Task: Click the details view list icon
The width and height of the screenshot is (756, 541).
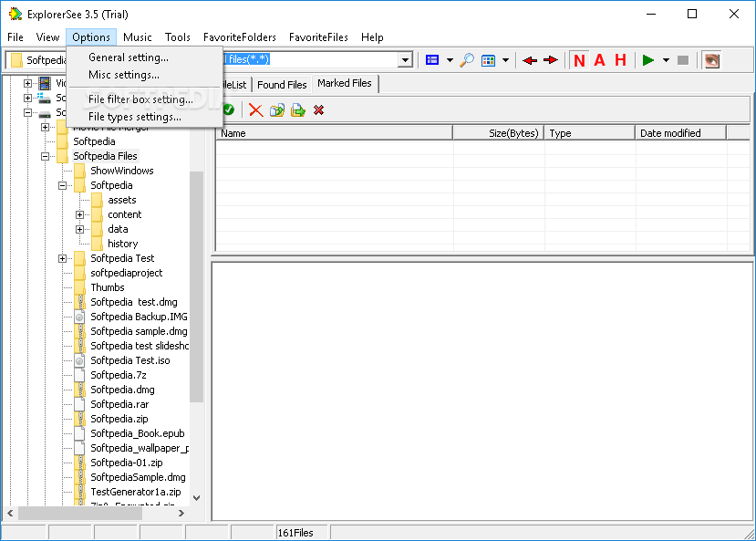Action: pos(432,60)
